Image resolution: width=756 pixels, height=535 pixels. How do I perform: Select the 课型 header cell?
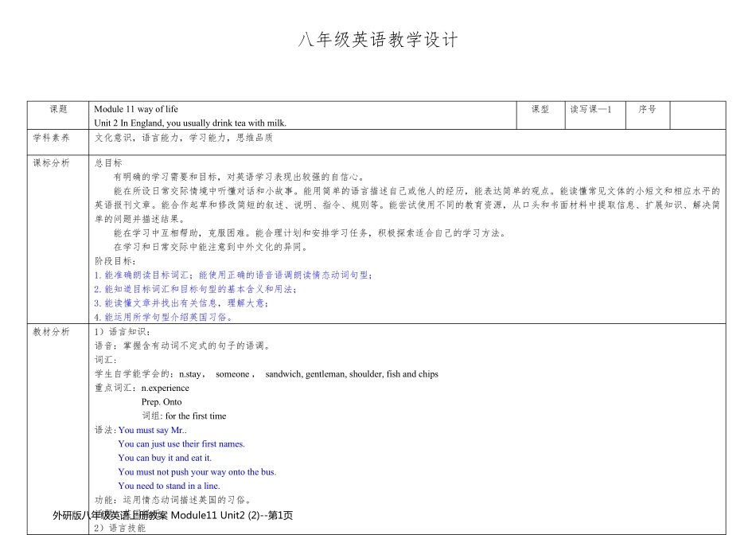tap(540, 115)
